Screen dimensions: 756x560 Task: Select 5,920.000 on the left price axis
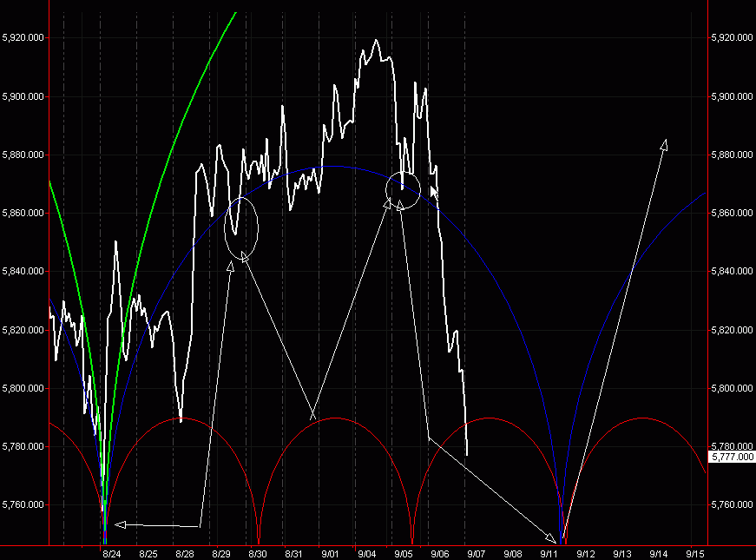click(23, 37)
